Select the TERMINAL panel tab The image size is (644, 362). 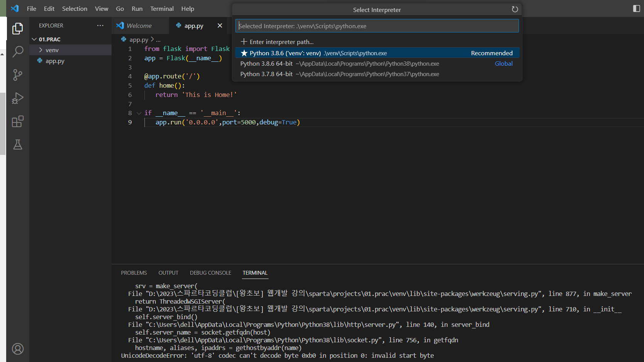[x=255, y=273]
